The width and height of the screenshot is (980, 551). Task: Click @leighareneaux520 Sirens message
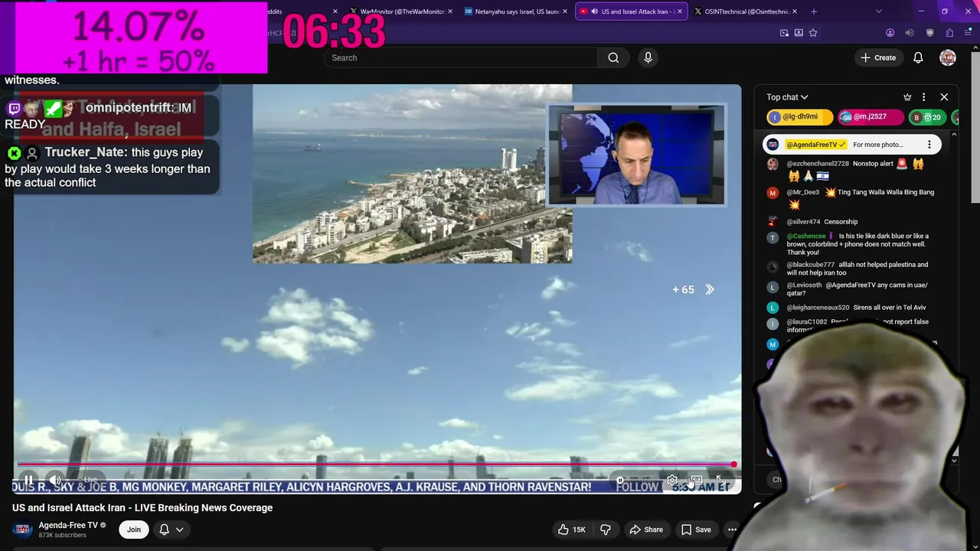click(x=856, y=308)
